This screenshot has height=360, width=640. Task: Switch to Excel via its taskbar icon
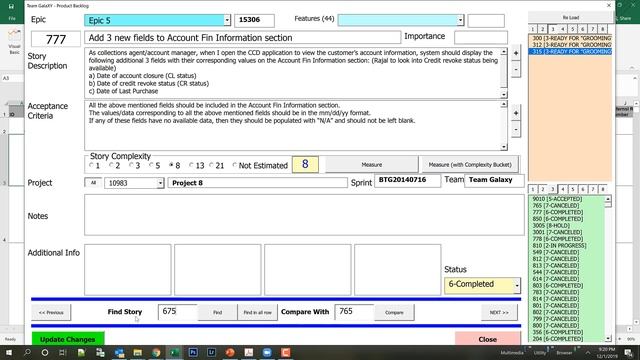(x=175, y=353)
